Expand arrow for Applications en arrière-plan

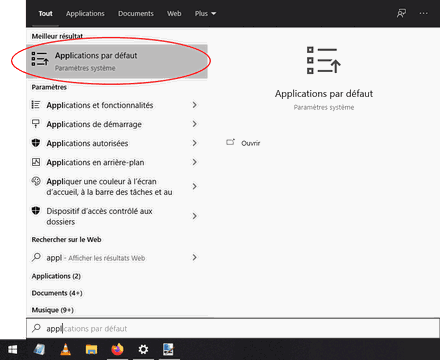[195, 162]
